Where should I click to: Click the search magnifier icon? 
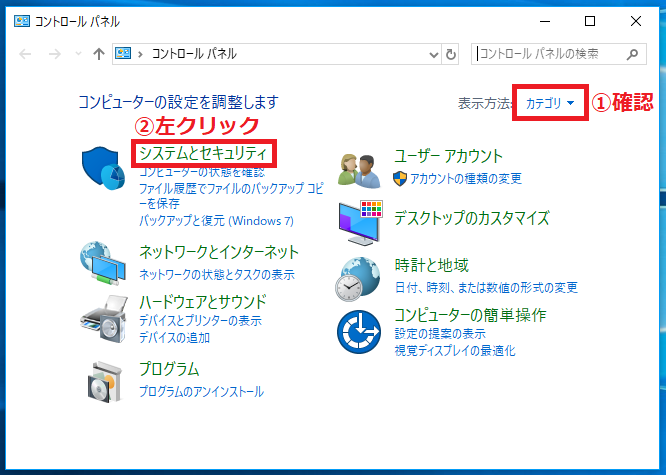click(x=632, y=54)
